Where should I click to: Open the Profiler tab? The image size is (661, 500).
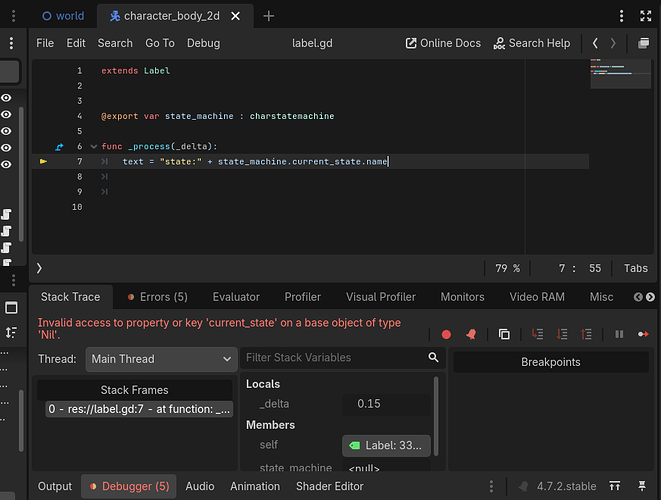pyautogui.click(x=303, y=297)
